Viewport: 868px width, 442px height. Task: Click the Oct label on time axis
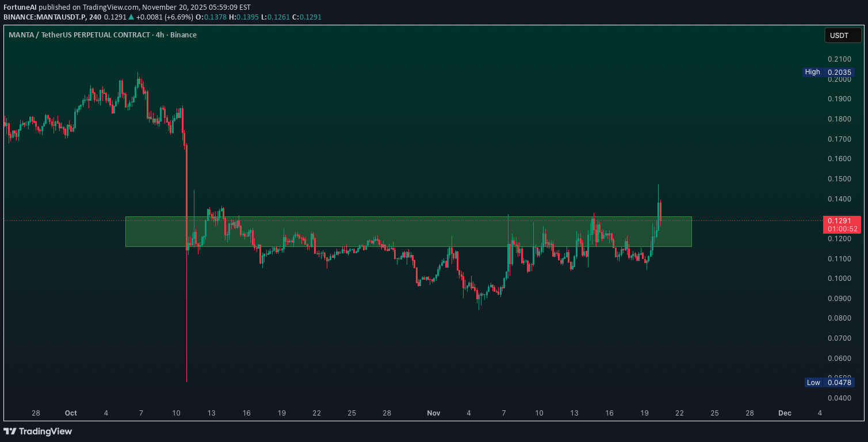71,413
